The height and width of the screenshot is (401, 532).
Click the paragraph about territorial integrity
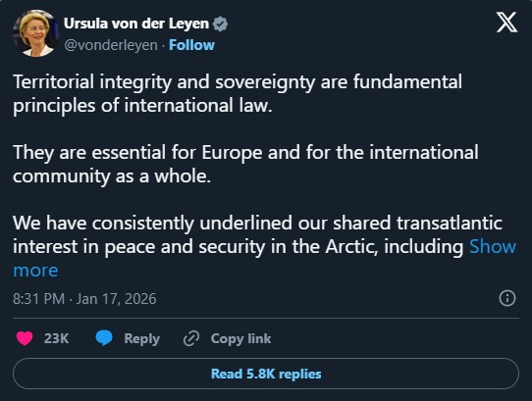pos(238,93)
